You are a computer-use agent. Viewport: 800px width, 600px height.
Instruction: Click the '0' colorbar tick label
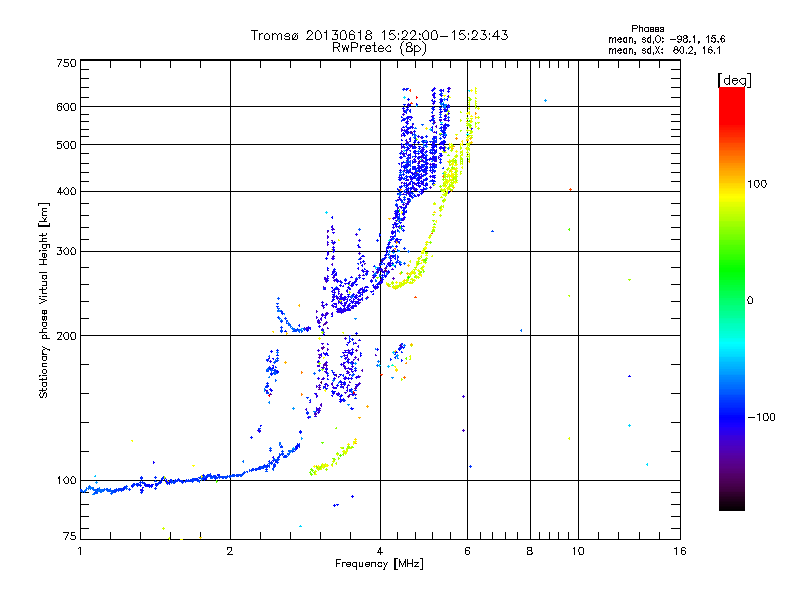[x=750, y=301]
